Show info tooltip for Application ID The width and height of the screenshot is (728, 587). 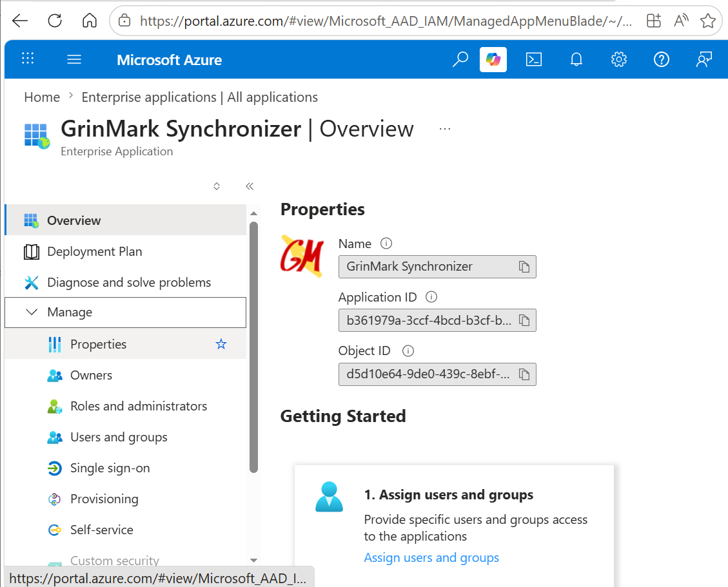(x=431, y=297)
